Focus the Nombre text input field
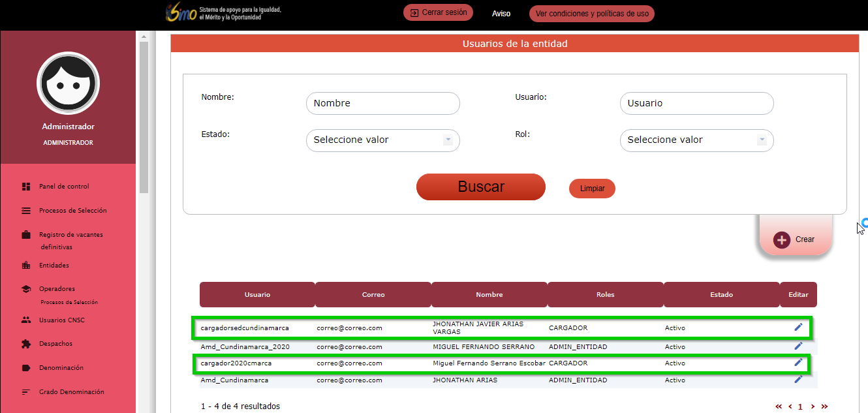Image resolution: width=868 pixels, height=413 pixels. pos(382,103)
